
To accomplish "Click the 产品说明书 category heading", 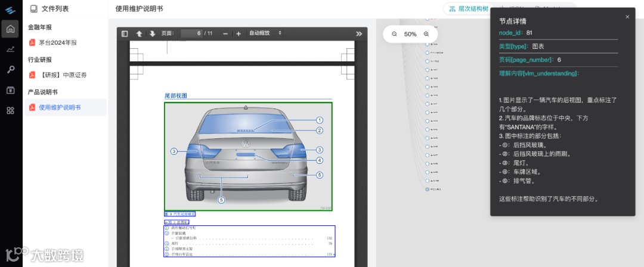I will 43,92.
